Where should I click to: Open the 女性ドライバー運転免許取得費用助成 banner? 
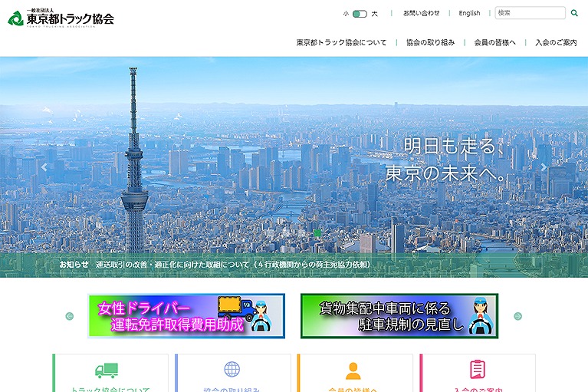[x=186, y=316]
